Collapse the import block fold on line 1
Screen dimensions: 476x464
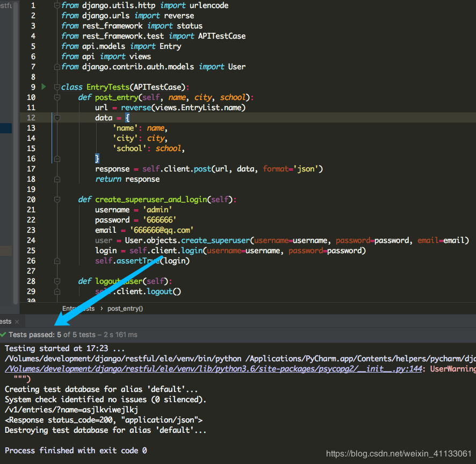coord(57,5)
